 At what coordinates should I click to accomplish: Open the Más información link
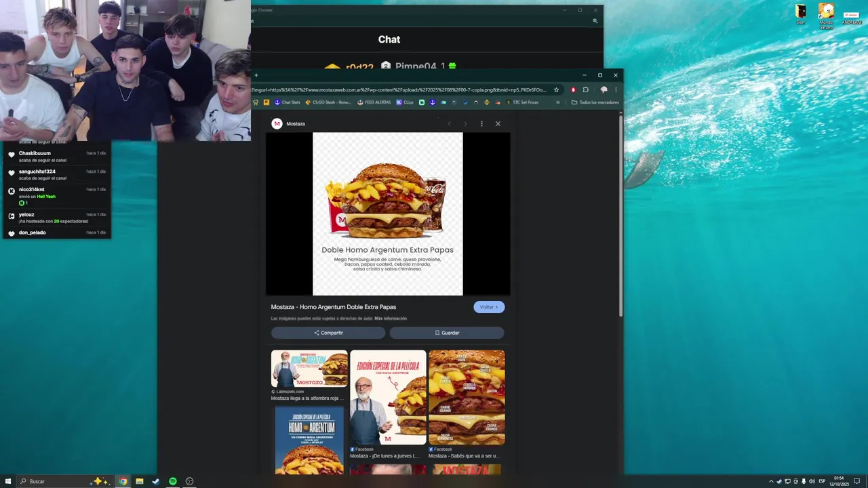[391, 319]
